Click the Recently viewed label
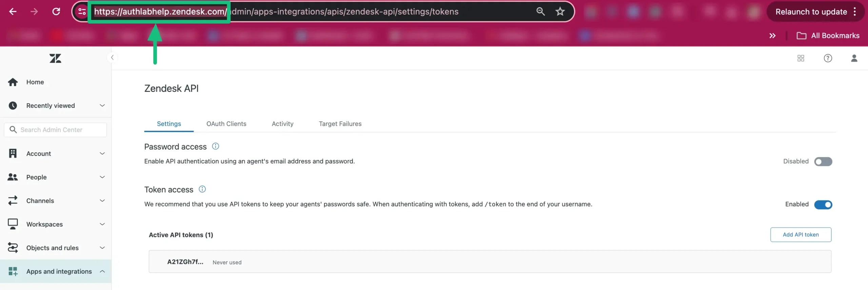This screenshot has height=290, width=868. (x=51, y=105)
